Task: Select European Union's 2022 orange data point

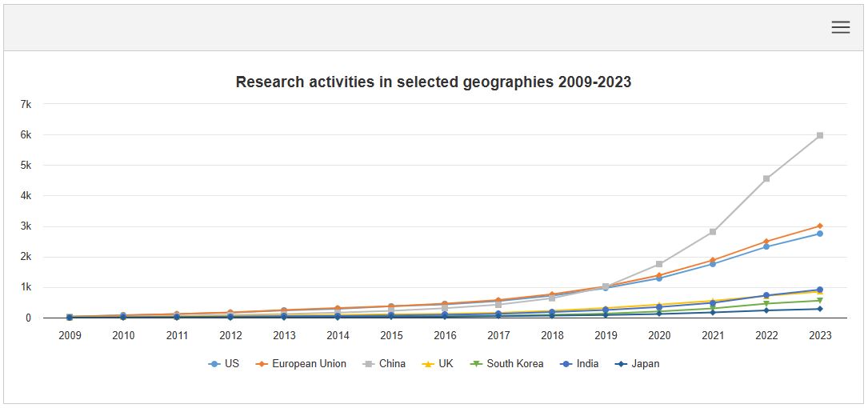Action: tap(766, 242)
